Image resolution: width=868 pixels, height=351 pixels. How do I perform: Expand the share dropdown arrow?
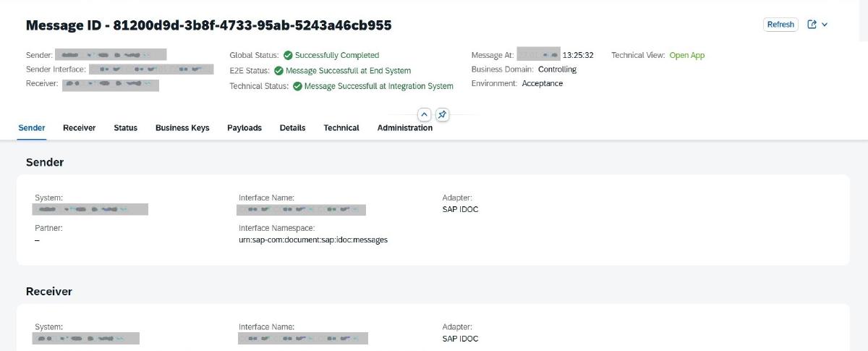click(x=825, y=25)
